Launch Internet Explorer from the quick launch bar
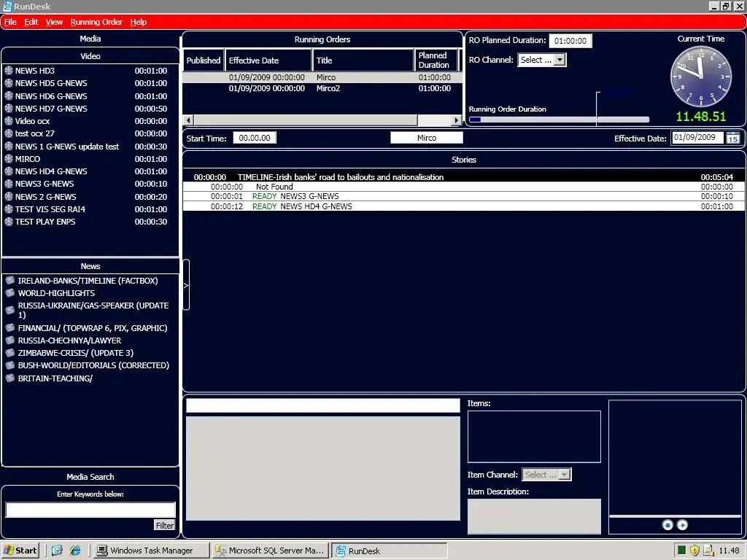This screenshot has width=747, height=560. 75,551
